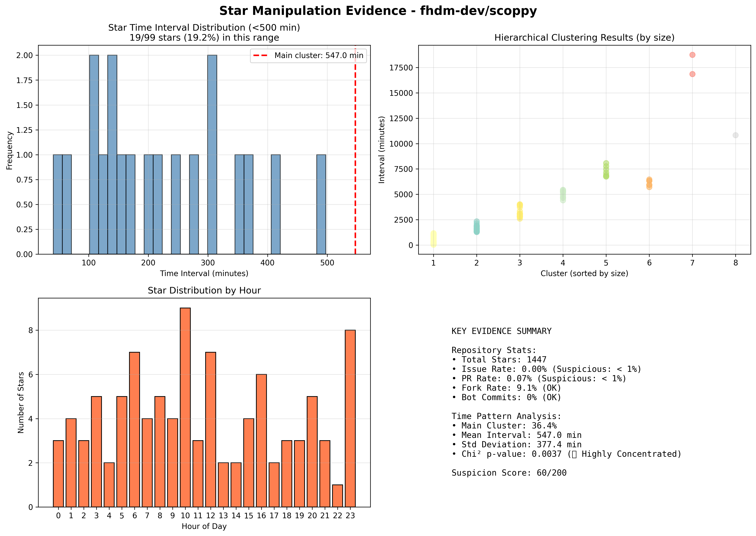
Task: Click the "Main cluster: 547.0 min" legend entry
Action: (308, 56)
